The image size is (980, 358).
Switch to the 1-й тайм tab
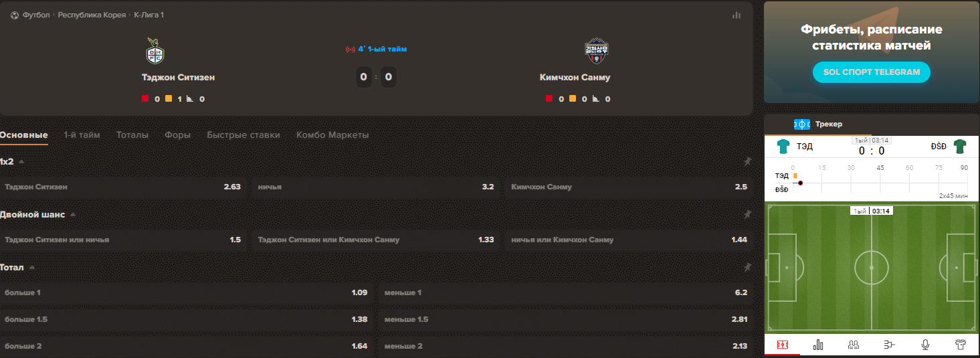(x=82, y=135)
